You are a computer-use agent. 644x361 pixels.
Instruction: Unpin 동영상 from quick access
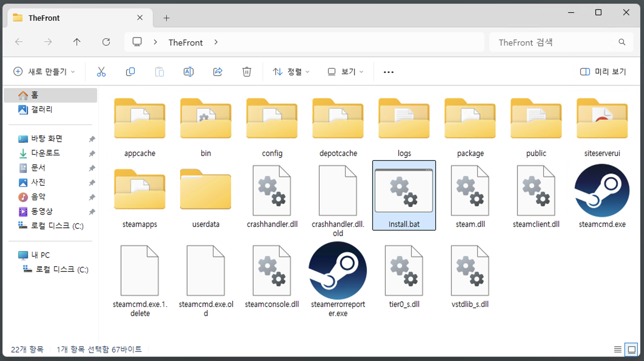click(92, 212)
